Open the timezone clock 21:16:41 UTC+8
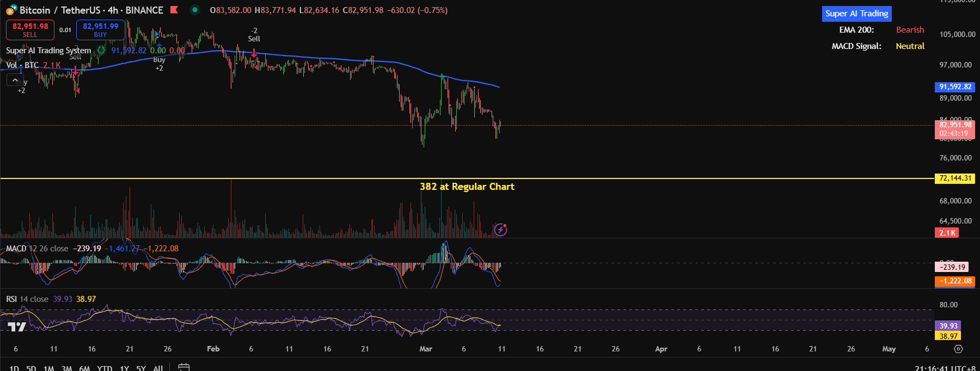Screen dimensions: 980x371 tap(945, 368)
